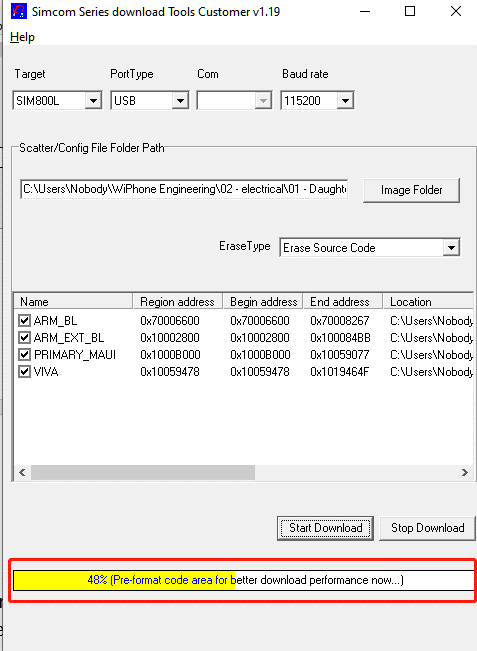Click the Simcom application icon in title bar

[x=19, y=11]
